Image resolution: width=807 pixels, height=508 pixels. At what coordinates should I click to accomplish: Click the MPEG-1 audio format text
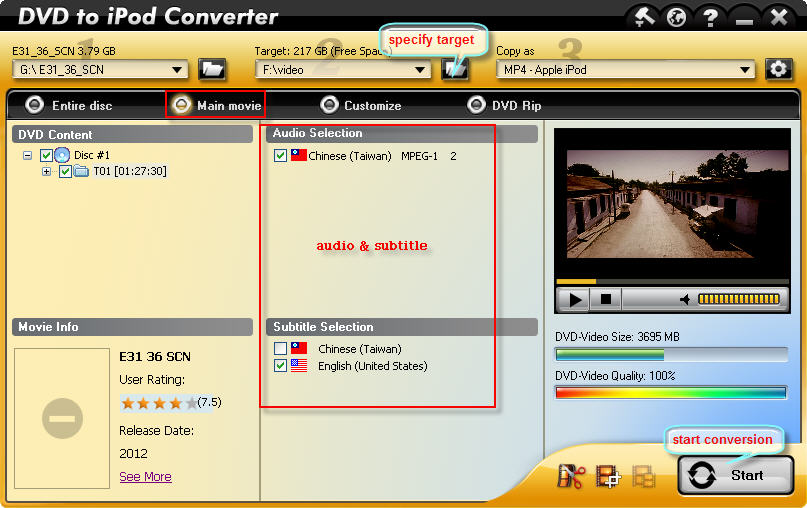point(419,156)
